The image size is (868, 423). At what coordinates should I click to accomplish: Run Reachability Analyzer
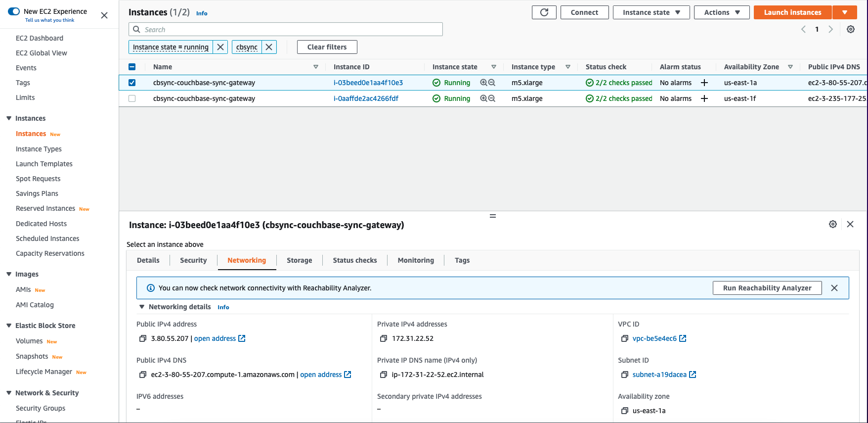point(767,288)
